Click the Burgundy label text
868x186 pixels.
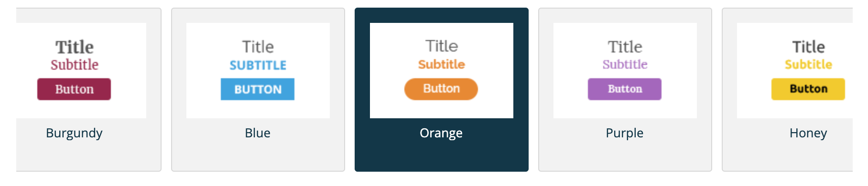[74, 133]
